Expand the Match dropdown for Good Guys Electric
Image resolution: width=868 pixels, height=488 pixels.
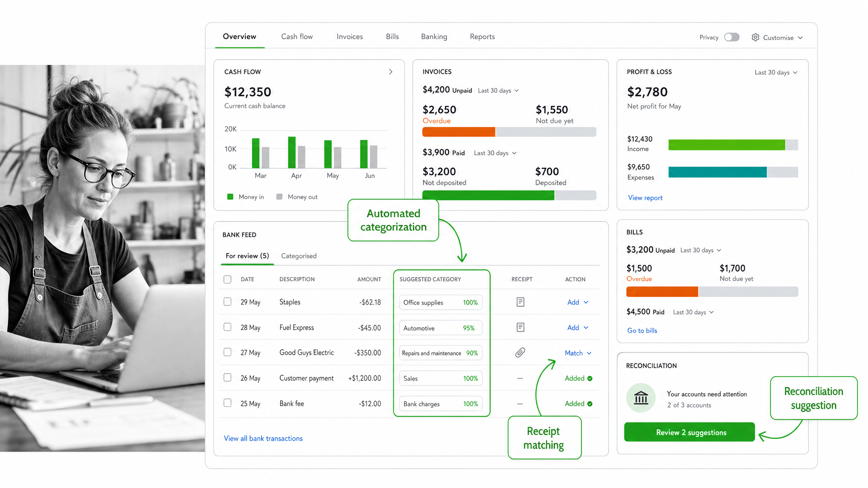click(589, 353)
